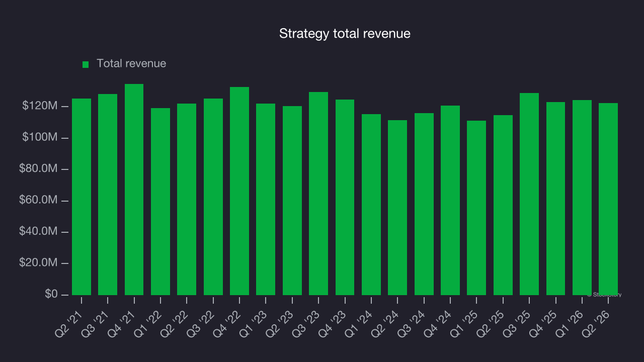
Task: Select the Q2 '24 revenue bar
Action: (x=397, y=208)
